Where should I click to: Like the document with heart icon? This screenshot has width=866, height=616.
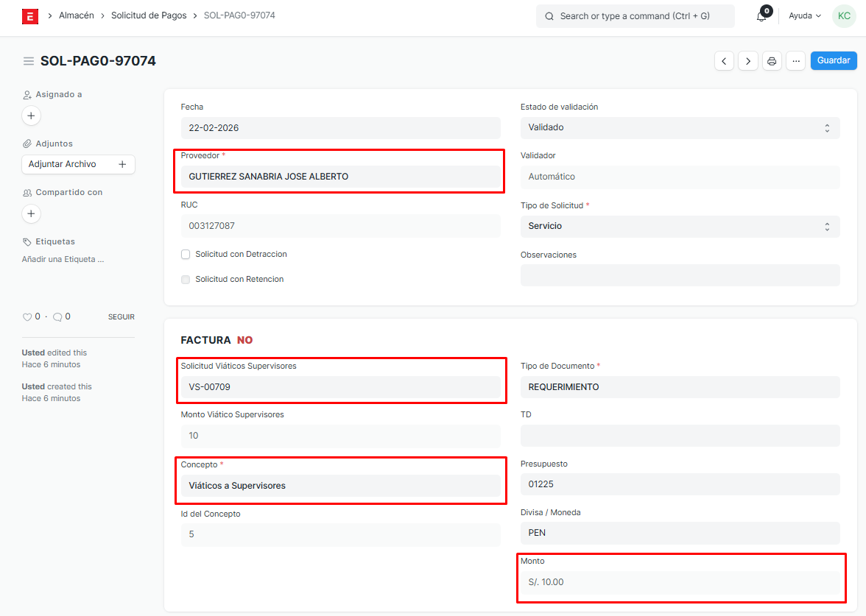[27, 317]
